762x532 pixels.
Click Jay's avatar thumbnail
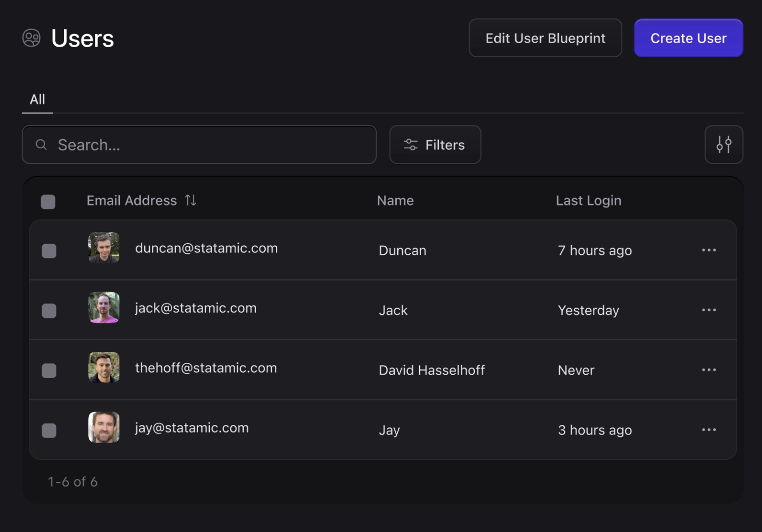click(x=104, y=427)
